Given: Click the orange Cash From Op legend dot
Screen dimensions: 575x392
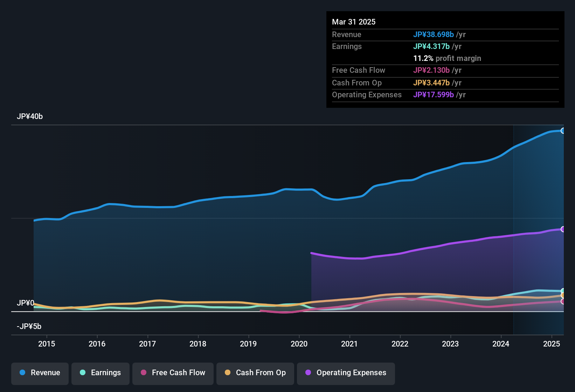Looking at the screenshot, I should tap(228, 373).
